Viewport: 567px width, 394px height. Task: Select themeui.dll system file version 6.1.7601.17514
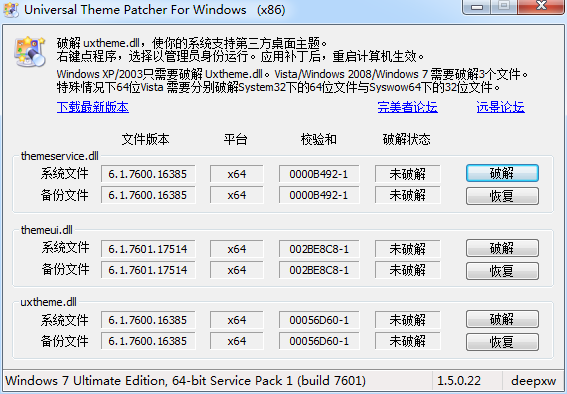point(148,249)
